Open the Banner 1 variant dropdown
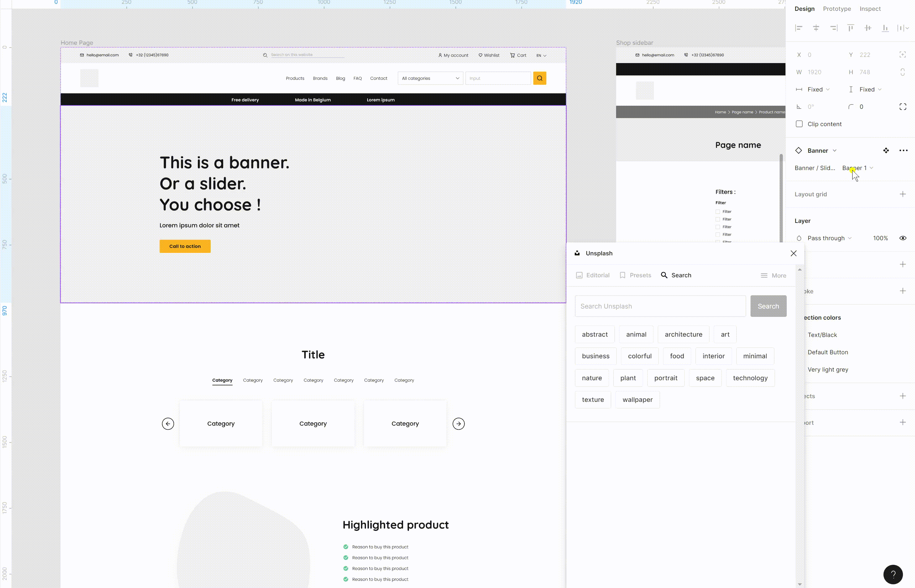The width and height of the screenshot is (915, 588). click(x=858, y=168)
